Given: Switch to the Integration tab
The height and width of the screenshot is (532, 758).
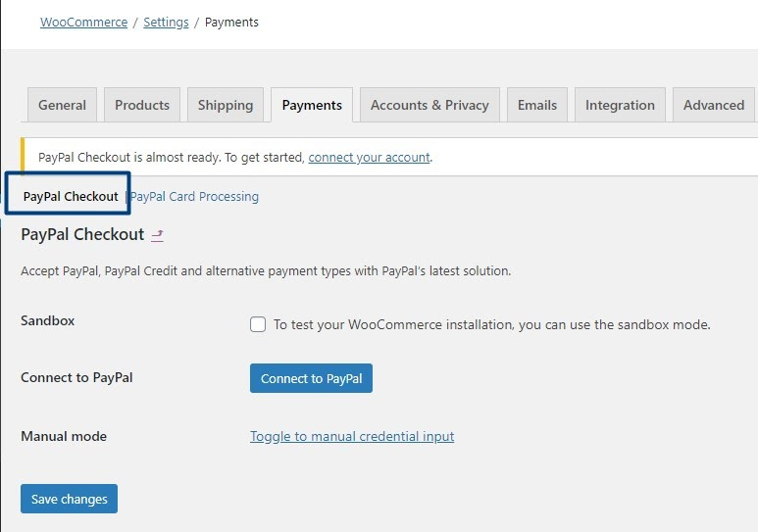Looking at the screenshot, I should coord(620,105).
